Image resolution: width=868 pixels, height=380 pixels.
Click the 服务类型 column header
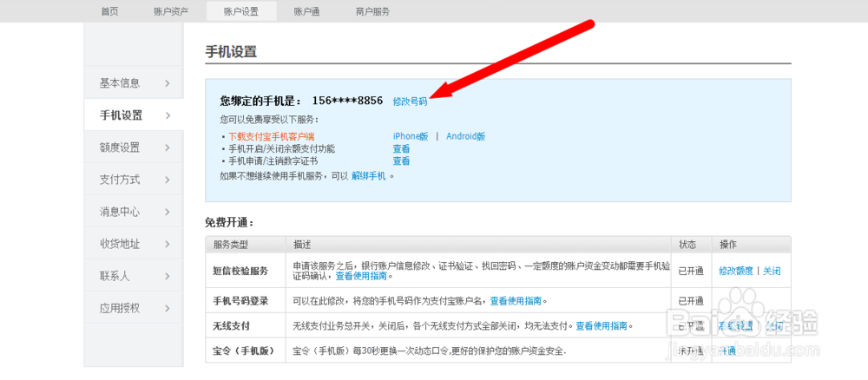[231, 245]
